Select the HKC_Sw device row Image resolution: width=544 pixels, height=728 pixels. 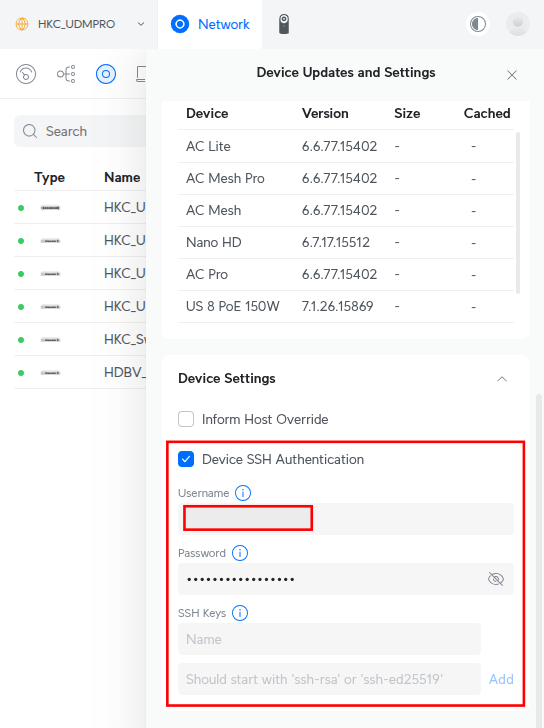pos(80,339)
